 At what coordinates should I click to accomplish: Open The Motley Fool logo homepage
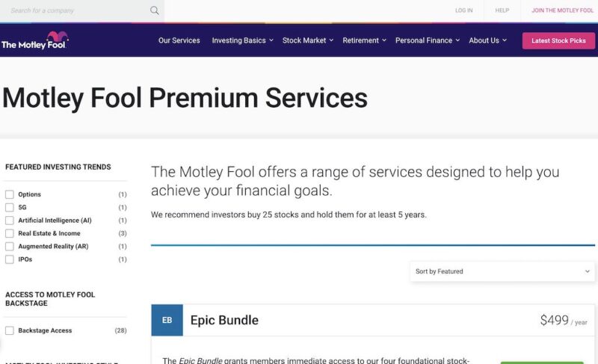click(34, 40)
